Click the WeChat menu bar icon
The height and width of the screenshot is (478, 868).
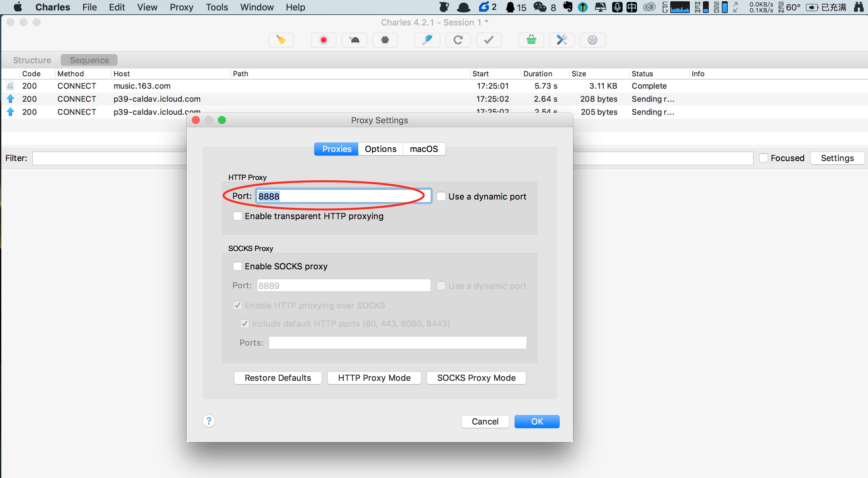pos(540,7)
